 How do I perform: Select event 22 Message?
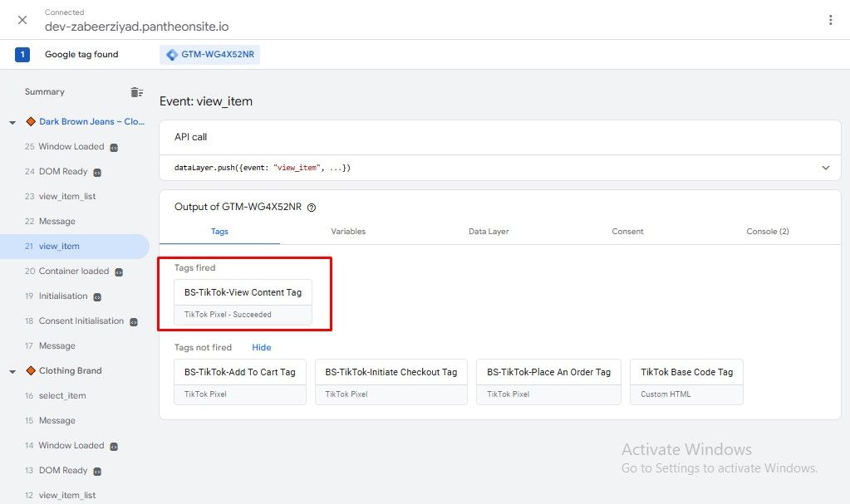pos(50,221)
